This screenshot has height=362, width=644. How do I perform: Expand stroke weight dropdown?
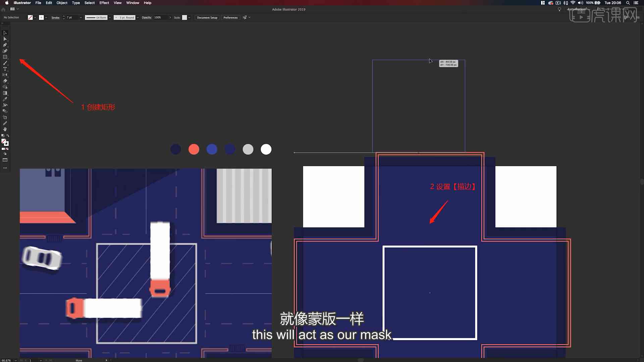coord(81,17)
